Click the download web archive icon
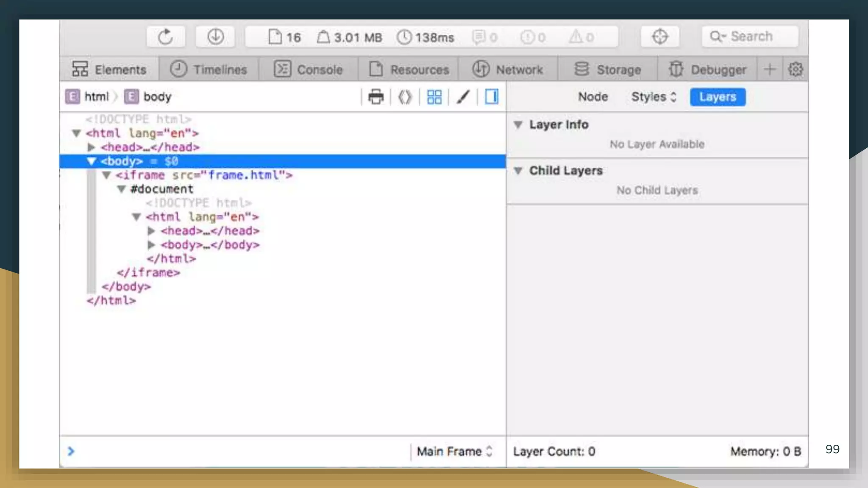 [x=215, y=37]
